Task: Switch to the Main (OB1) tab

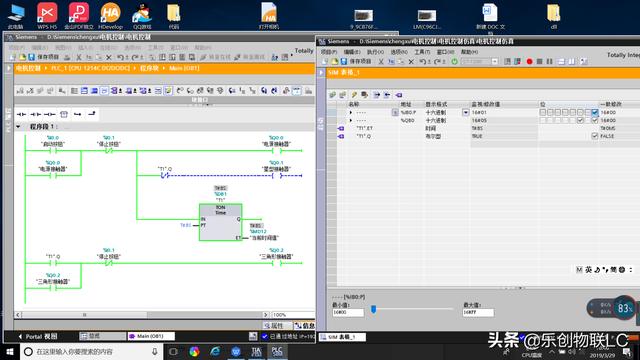Action: 151,336
